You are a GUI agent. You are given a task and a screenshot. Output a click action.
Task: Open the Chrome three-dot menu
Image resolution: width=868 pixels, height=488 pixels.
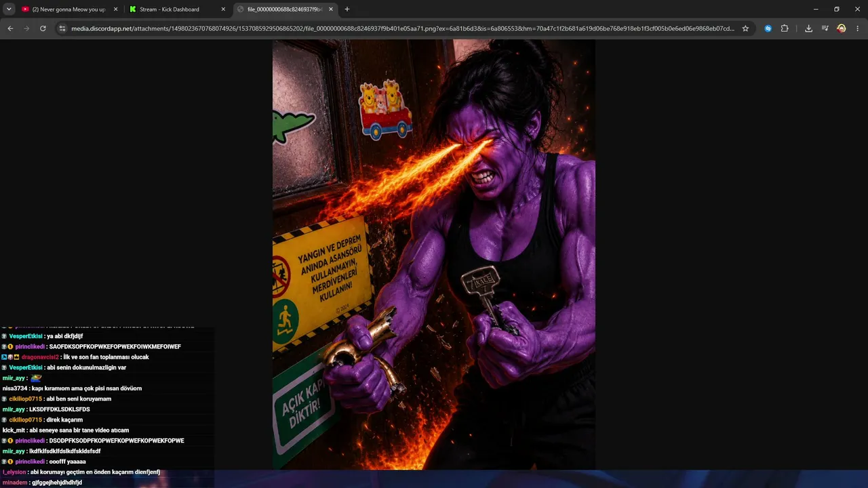pos(858,28)
